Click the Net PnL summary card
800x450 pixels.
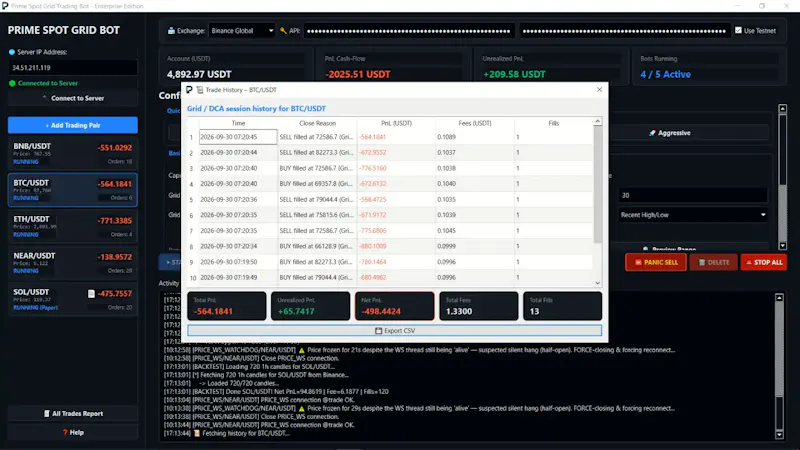pyautogui.click(x=394, y=306)
